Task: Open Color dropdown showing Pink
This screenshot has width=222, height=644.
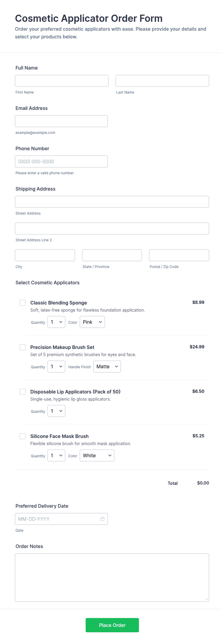Action: (x=92, y=322)
